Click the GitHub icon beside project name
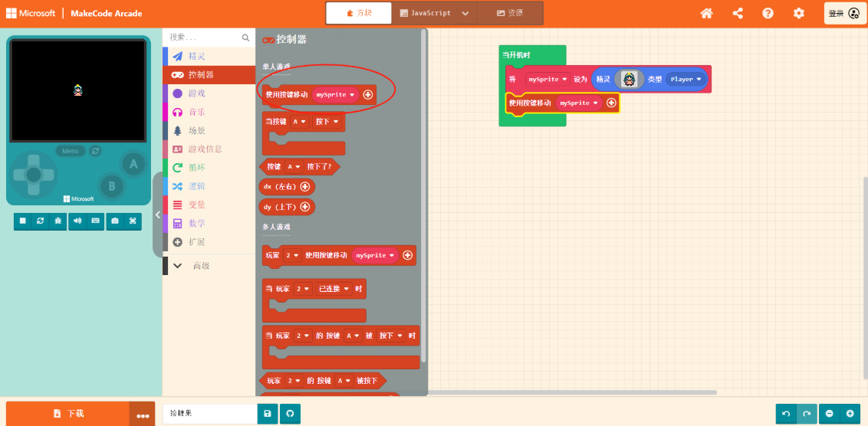Screen dimensions: 868x426 coord(290,414)
